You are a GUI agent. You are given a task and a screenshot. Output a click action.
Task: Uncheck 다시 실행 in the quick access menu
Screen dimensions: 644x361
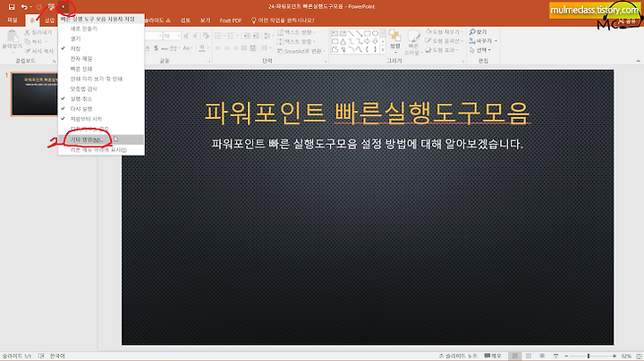[101, 109]
